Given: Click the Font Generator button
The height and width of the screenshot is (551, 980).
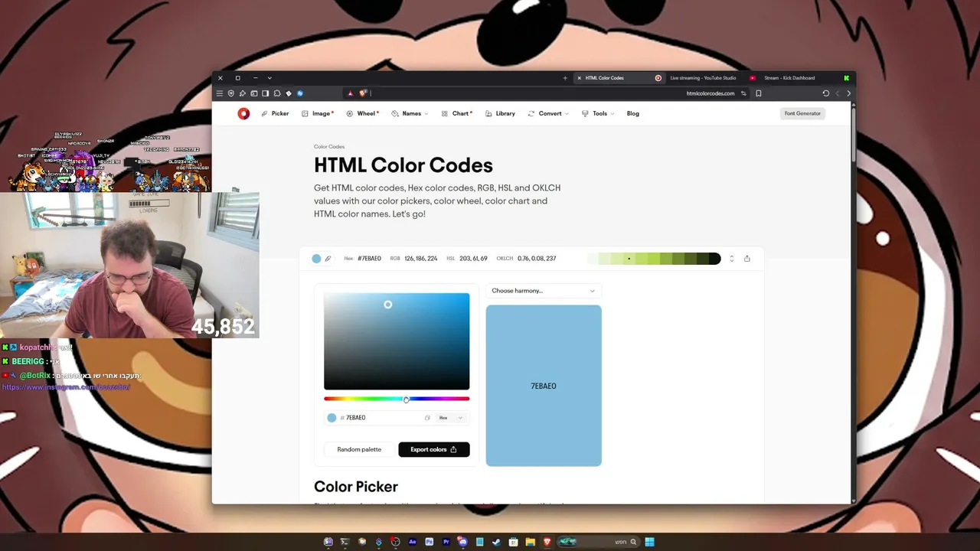Looking at the screenshot, I should pos(802,113).
